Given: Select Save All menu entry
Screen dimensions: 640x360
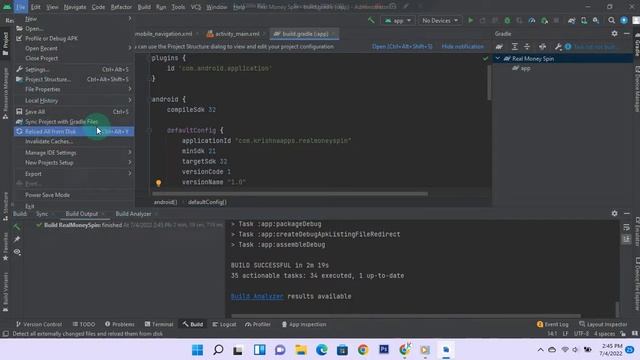Looking at the screenshot, I should 73,112.
